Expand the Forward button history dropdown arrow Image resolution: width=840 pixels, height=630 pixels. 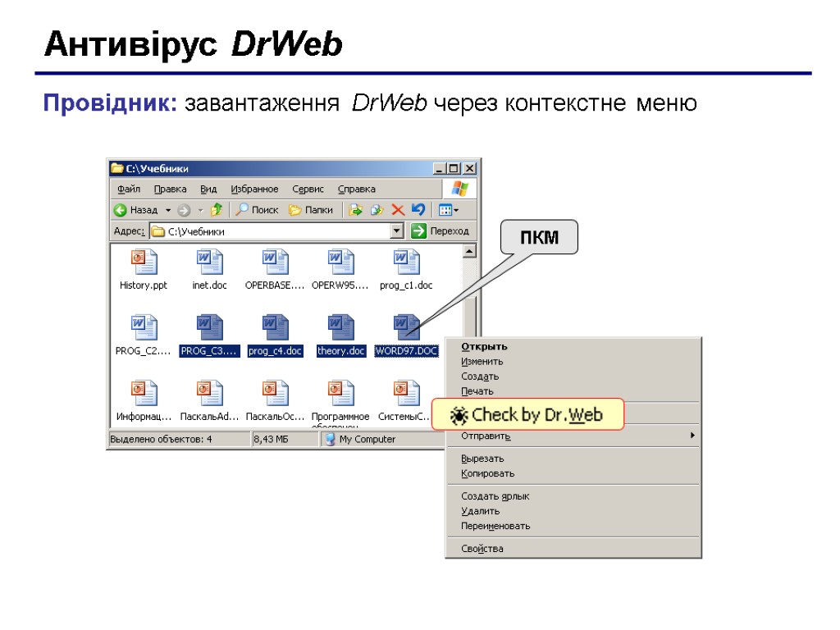coord(200,210)
